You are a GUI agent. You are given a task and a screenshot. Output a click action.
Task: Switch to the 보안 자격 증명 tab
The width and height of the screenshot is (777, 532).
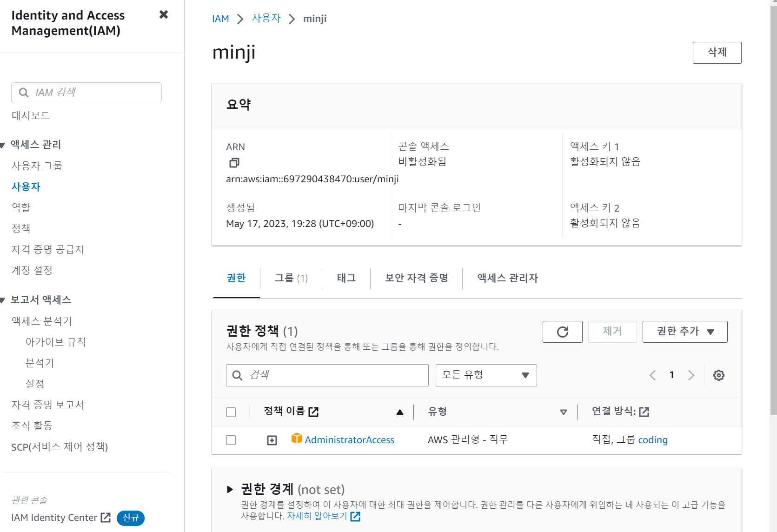coord(417,278)
